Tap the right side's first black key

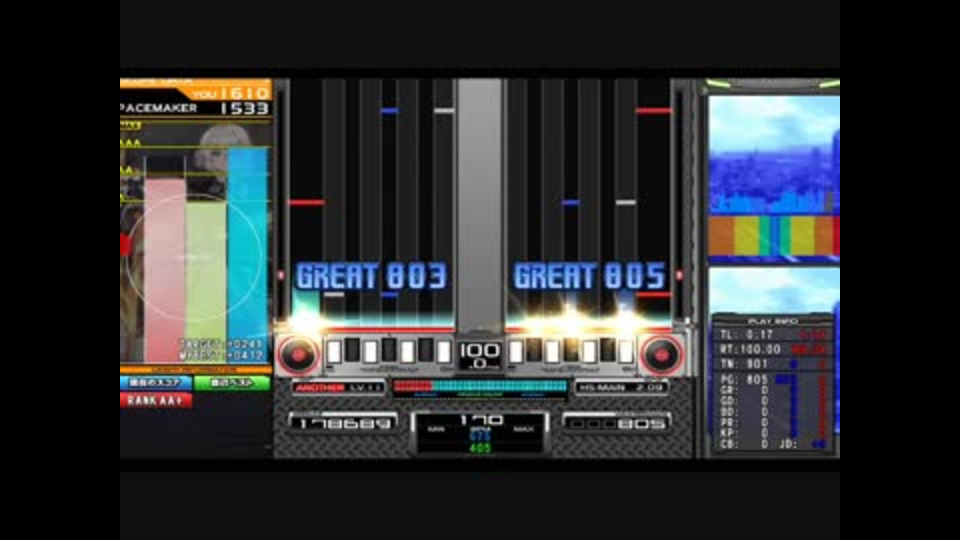[534, 349]
